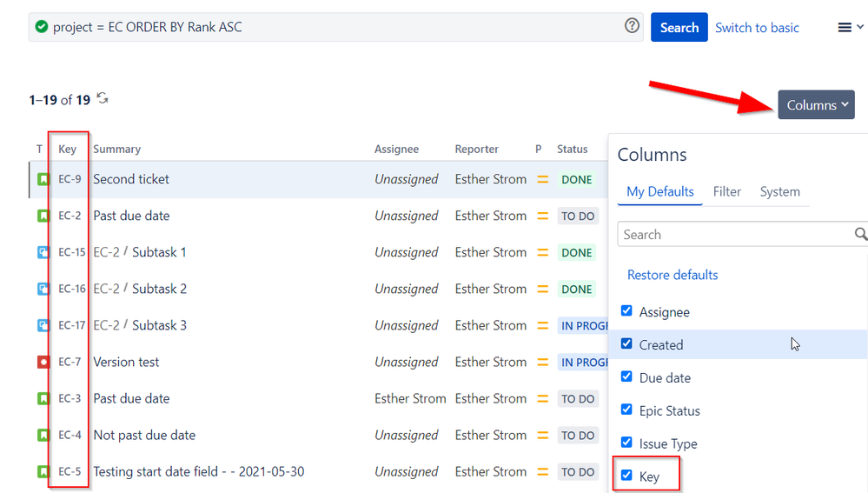The height and width of the screenshot is (493, 868).
Task: Sort by the Reporter column header
Action: tap(477, 149)
